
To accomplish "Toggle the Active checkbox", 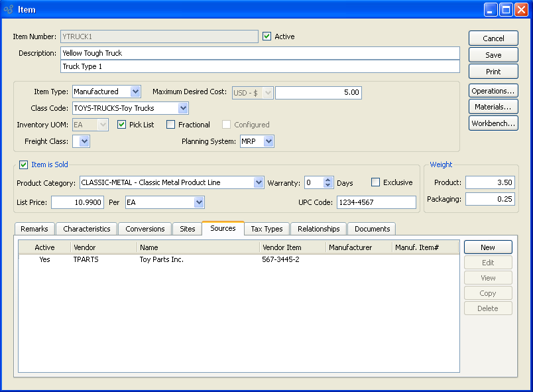I will [x=267, y=36].
